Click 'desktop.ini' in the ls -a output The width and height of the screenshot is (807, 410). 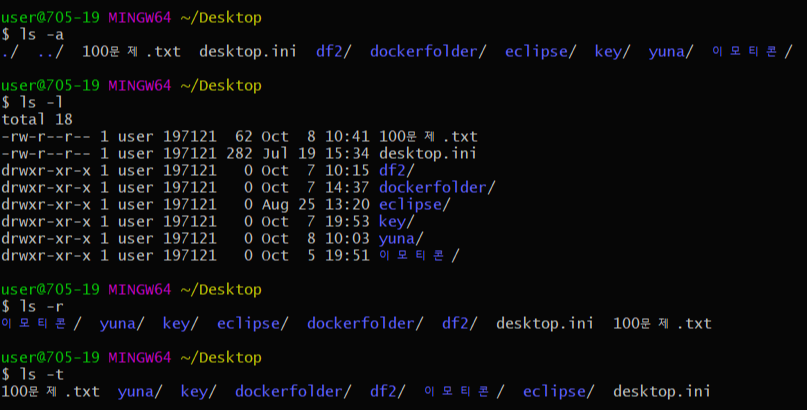click(248, 51)
